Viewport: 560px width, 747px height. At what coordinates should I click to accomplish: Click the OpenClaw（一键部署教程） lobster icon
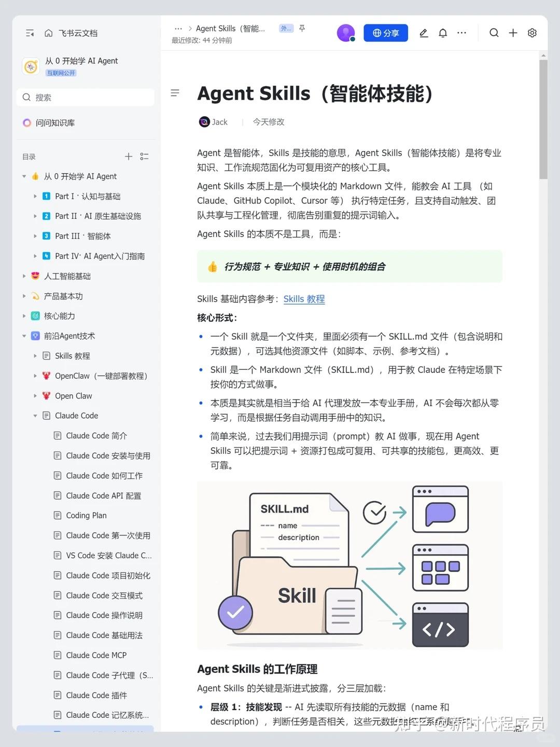click(46, 376)
